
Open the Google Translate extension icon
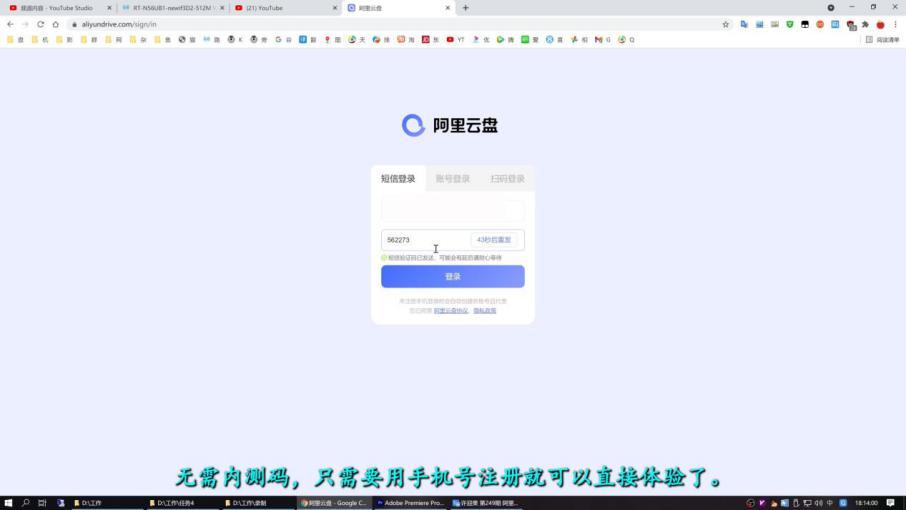coord(744,24)
